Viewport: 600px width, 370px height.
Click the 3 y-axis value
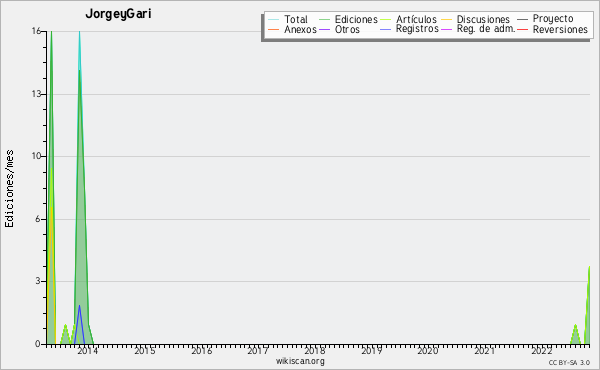38,281
